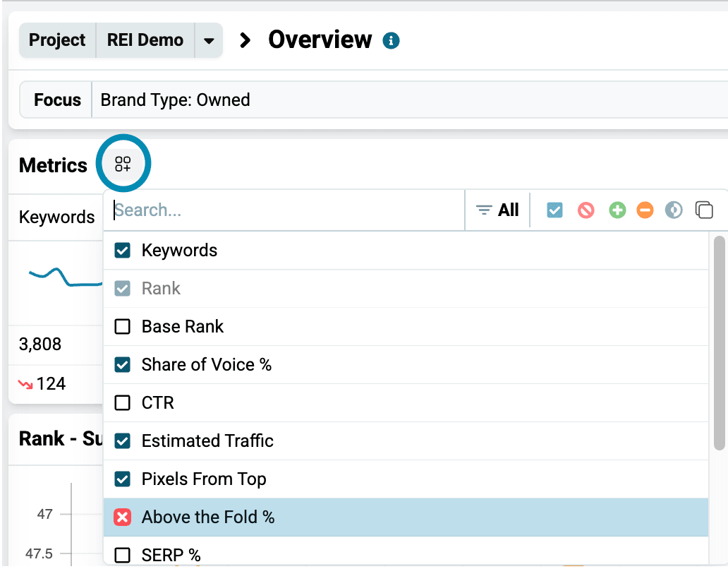
Task: Click the Above the Fold % text
Action: (x=208, y=517)
